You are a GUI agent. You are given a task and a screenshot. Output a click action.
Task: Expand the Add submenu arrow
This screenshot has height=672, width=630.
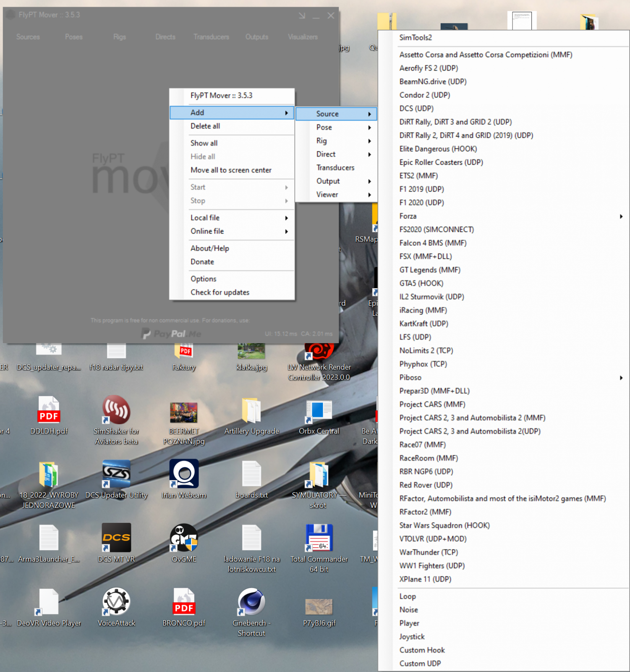click(286, 113)
